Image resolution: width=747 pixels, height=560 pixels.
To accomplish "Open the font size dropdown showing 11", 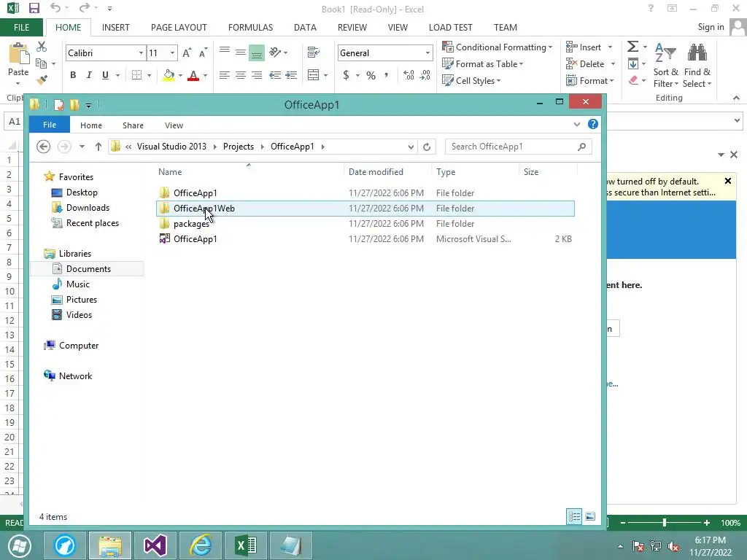I will [172, 52].
